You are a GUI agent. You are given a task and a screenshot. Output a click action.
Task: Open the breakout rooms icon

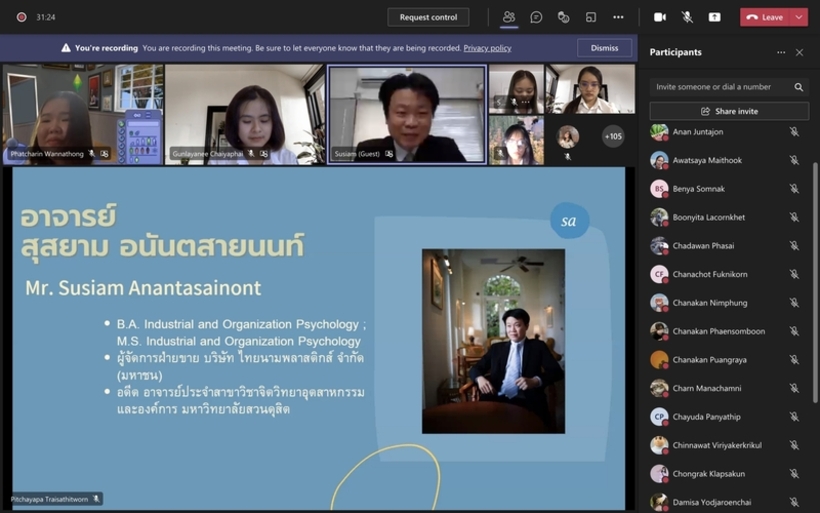click(590, 17)
